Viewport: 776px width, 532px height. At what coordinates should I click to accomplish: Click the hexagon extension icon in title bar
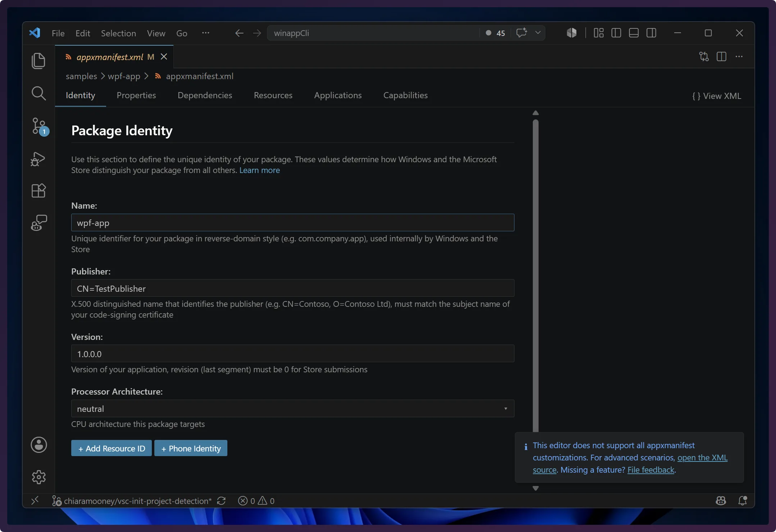click(572, 33)
